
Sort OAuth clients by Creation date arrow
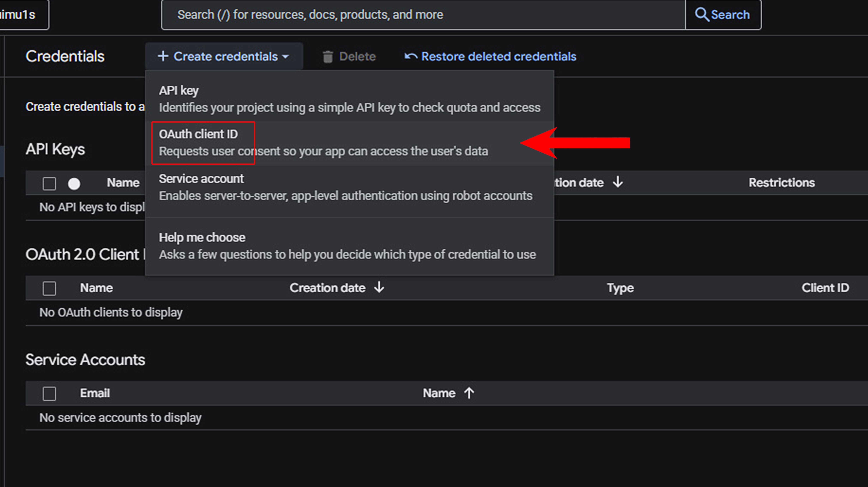[379, 287]
